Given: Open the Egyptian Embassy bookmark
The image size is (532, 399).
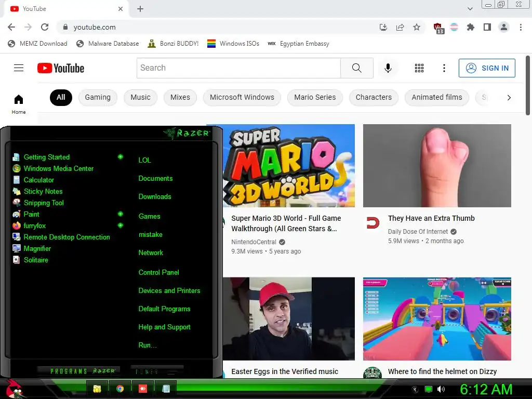Looking at the screenshot, I should [298, 44].
